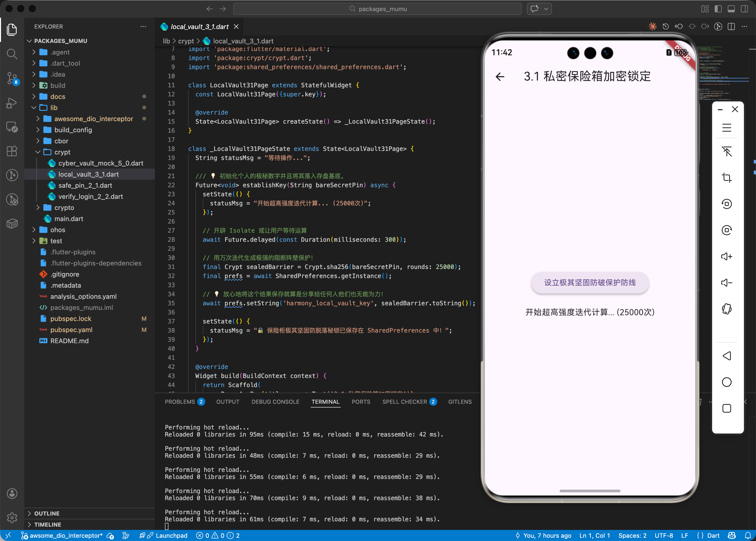Toggle bottom panel layout button
Viewport: 756px width, 541px height.
tap(731, 9)
